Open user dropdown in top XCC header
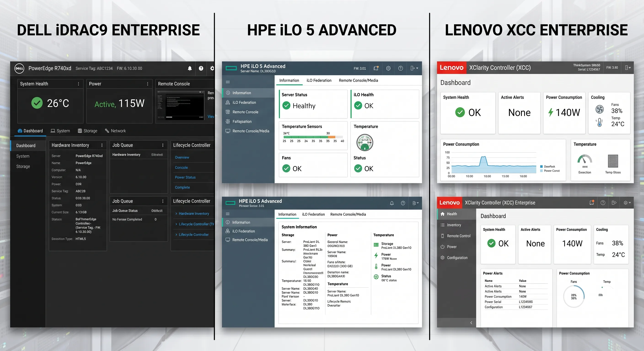 (628, 68)
